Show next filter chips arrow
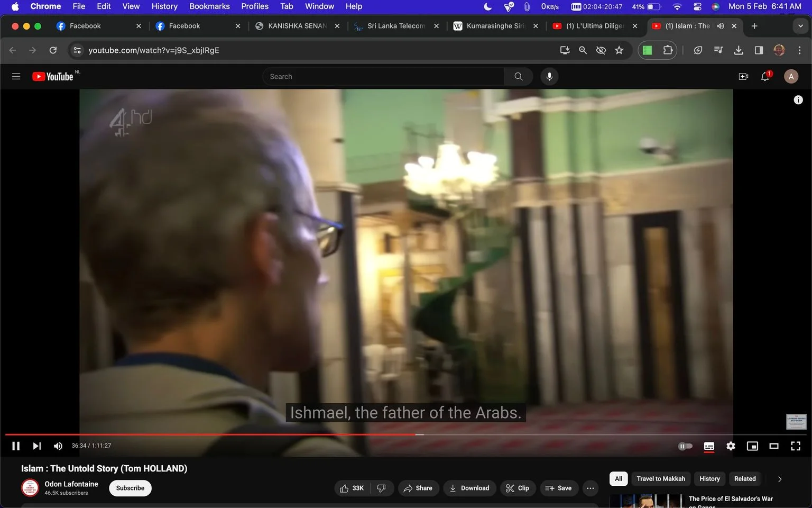The height and width of the screenshot is (508, 812). (x=779, y=479)
